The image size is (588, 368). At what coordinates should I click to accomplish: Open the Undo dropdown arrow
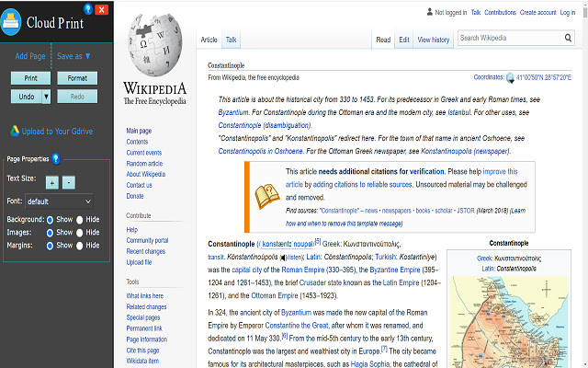tap(46, 97)
